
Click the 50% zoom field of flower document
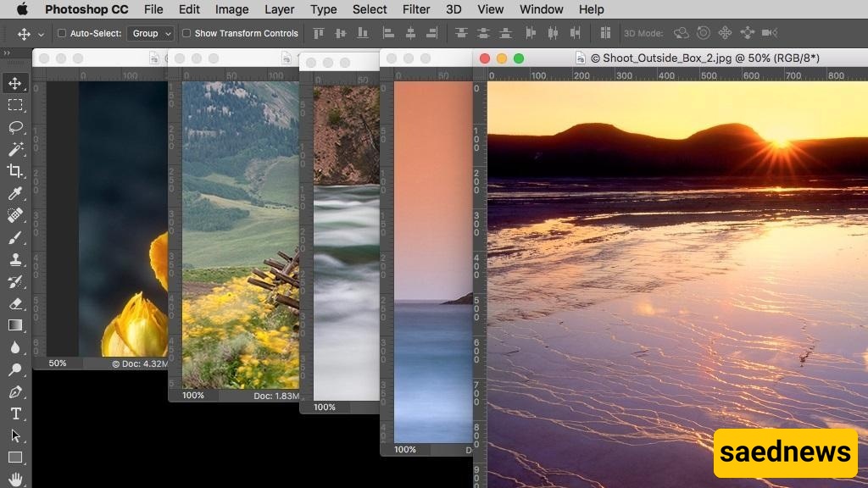coord(58,363)
